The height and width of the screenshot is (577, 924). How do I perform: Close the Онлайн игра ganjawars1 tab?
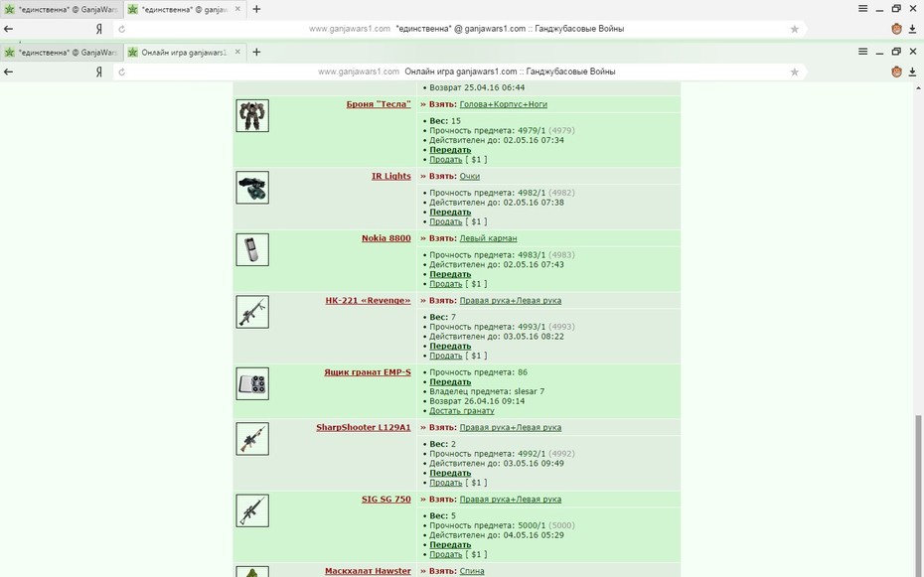[237, 52]
